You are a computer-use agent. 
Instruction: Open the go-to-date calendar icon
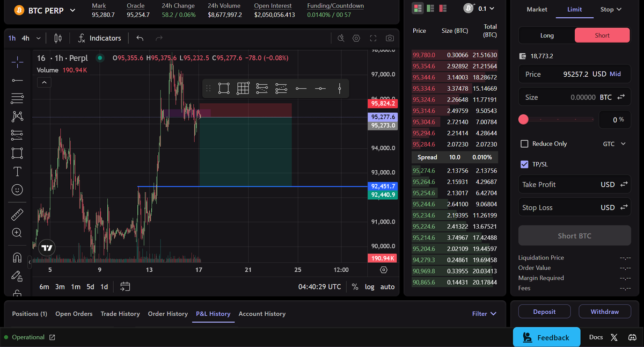tap(125, 286)
